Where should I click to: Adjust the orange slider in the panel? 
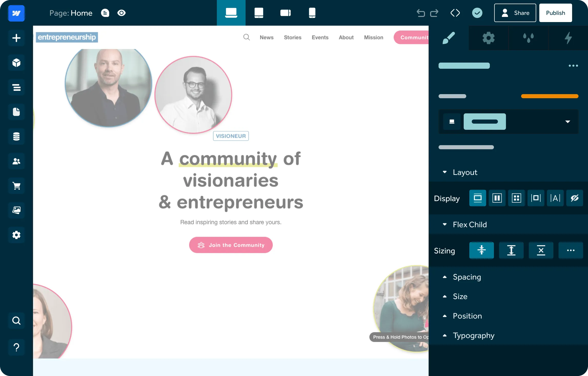click(x=550, y=96)
